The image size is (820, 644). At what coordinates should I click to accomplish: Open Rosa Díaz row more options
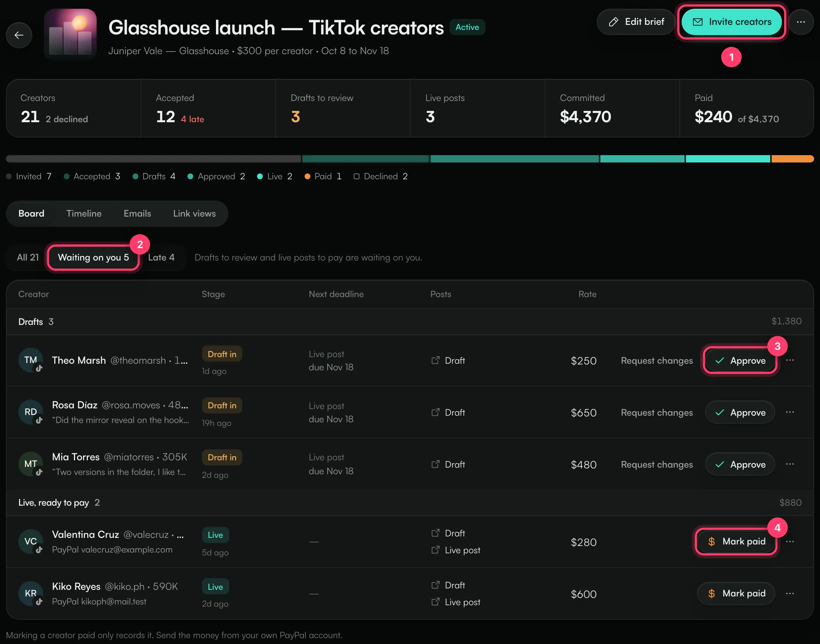tap(790, 412)
